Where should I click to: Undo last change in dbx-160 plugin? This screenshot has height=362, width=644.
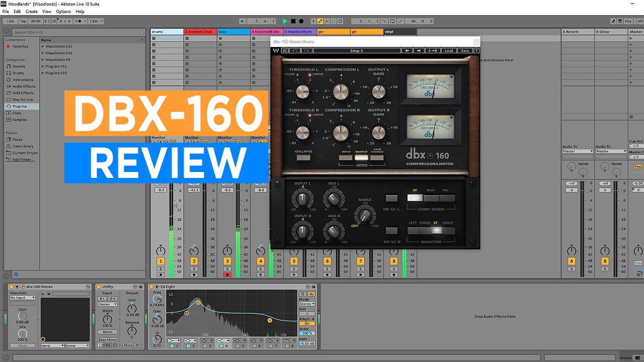point(295,51)
